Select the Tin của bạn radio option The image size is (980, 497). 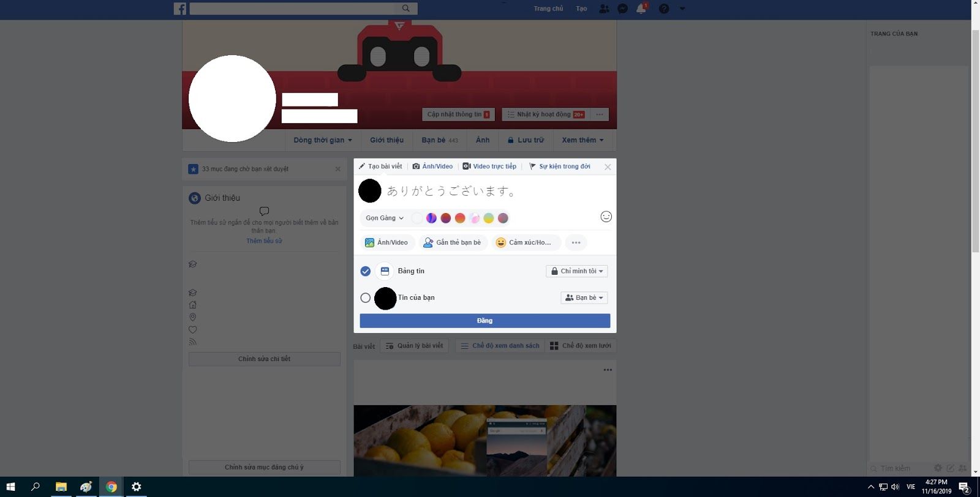coord(366,298)
